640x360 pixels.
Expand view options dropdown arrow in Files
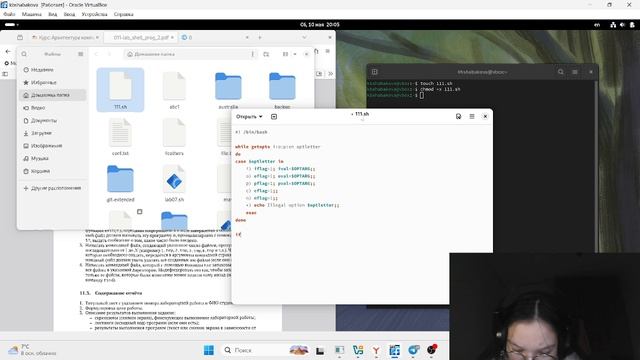coord(295,54)
